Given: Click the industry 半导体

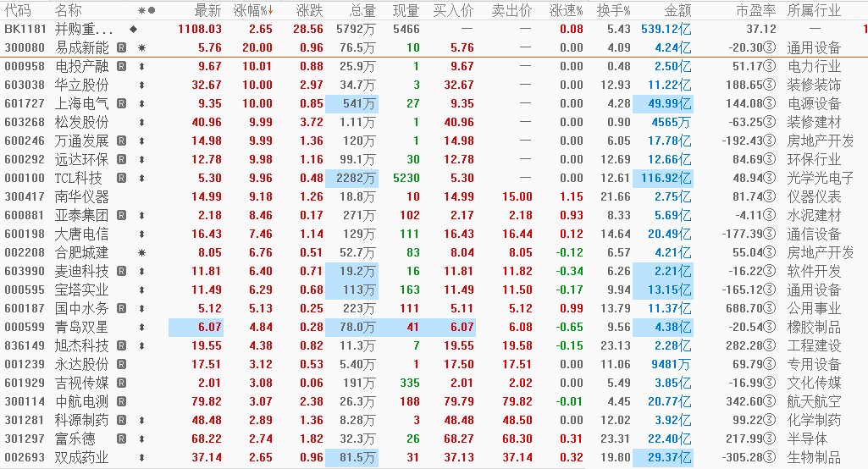Looking at the screenshot, I should click(807, 439).
